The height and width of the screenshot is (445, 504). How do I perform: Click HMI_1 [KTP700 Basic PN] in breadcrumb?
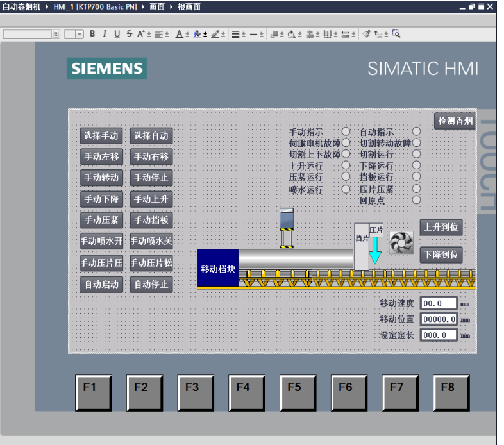point(95,7)
